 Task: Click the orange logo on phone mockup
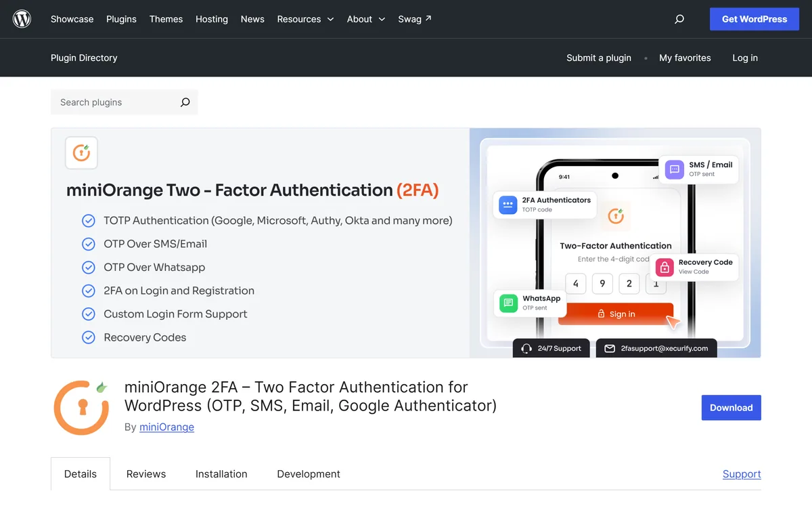click(615, 216)
